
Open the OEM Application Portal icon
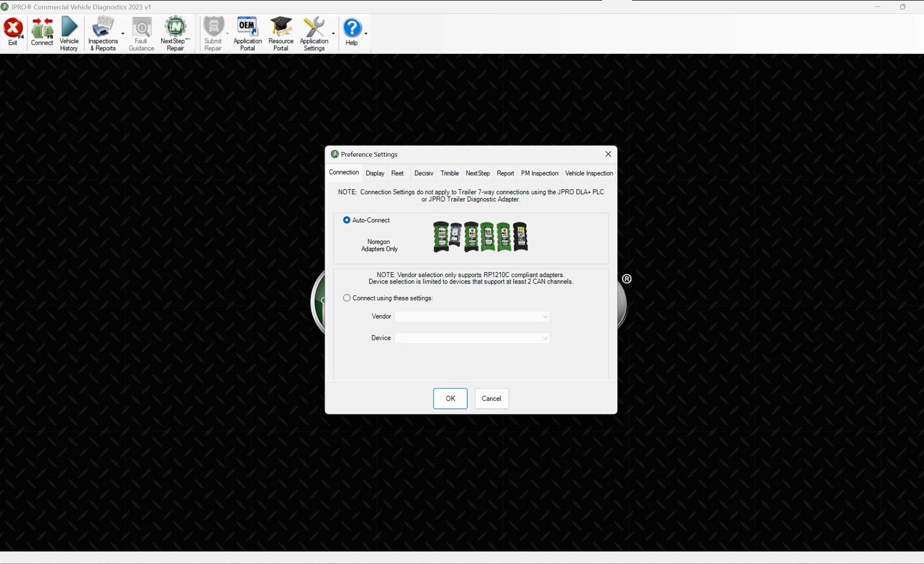(x=248, y=34)
